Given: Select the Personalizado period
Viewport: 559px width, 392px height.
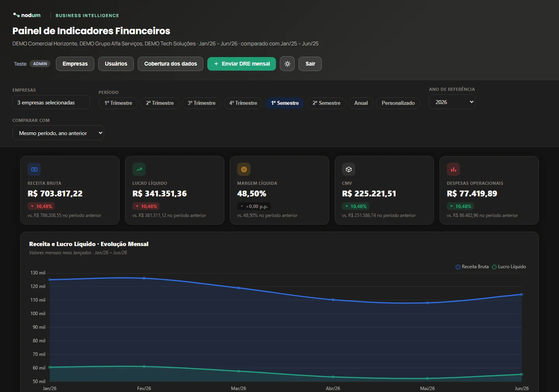Looking at the screenshot, I should 398,103.
